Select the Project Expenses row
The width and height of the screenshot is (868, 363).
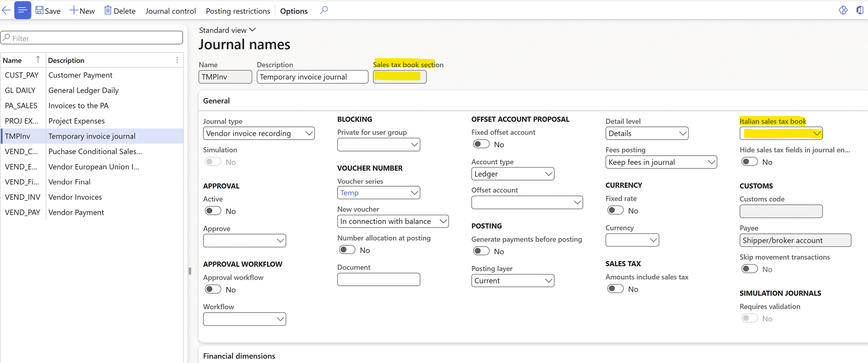pos(92,121)
